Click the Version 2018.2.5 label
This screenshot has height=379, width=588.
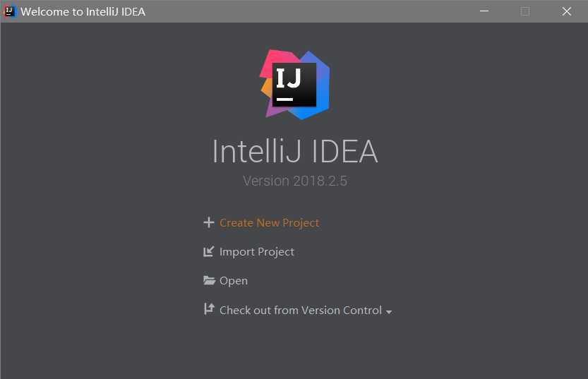click(295, 181)
